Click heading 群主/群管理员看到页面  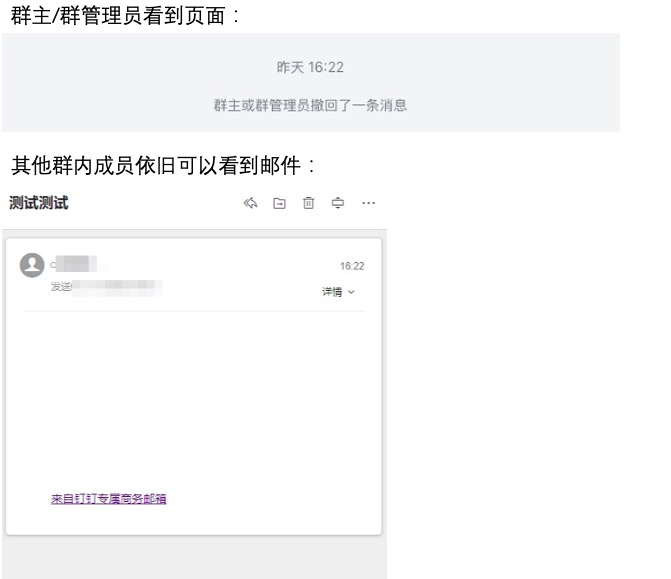tap(125, 16)
